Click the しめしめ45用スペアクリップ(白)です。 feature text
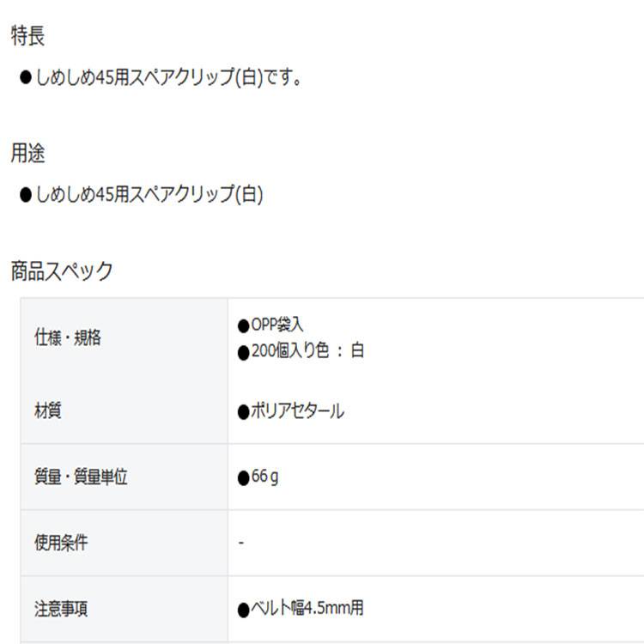The width and height of the screenshot is (644, 644). (x=167, y=77)
